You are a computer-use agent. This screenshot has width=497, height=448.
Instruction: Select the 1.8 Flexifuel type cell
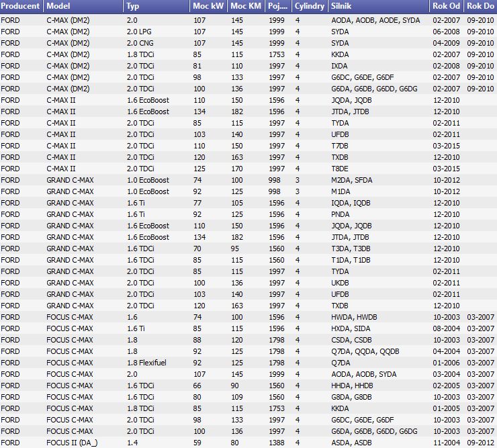(x=146, y=363)
